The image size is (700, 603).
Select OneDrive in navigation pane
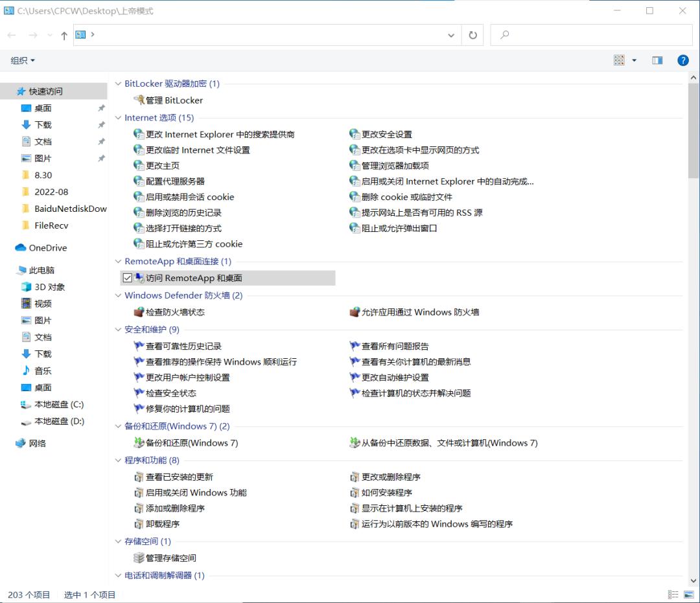click(48, 247)
